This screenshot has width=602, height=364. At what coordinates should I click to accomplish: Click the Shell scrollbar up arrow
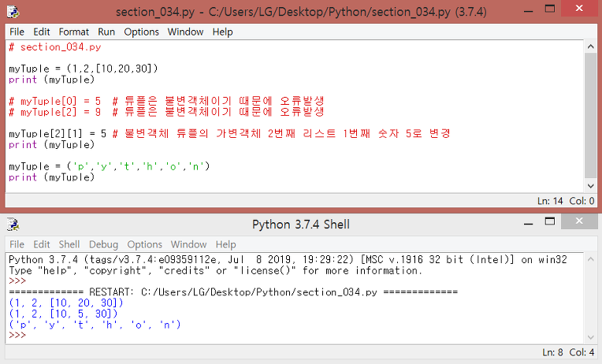(x=590, y=259)
